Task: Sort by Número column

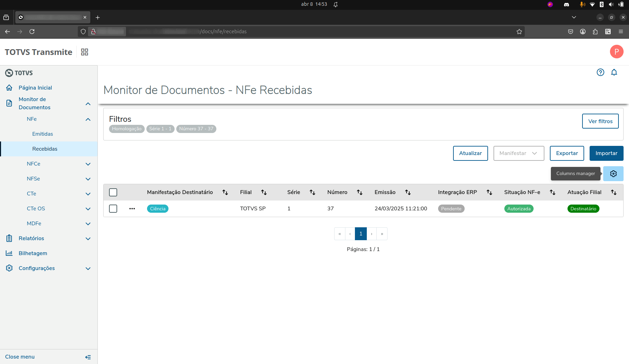Action: tap(360, 192)
